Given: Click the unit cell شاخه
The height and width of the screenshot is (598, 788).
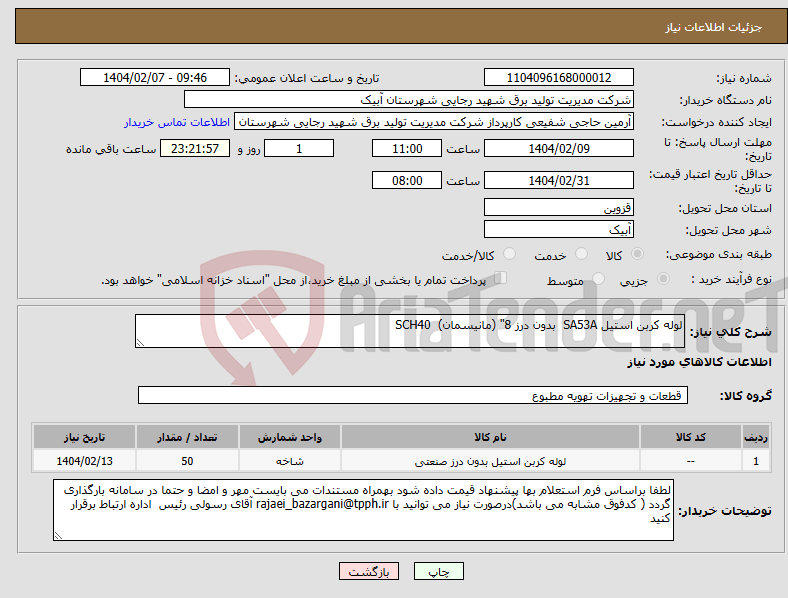Looking at the screenshot, I should pos(289,461).
